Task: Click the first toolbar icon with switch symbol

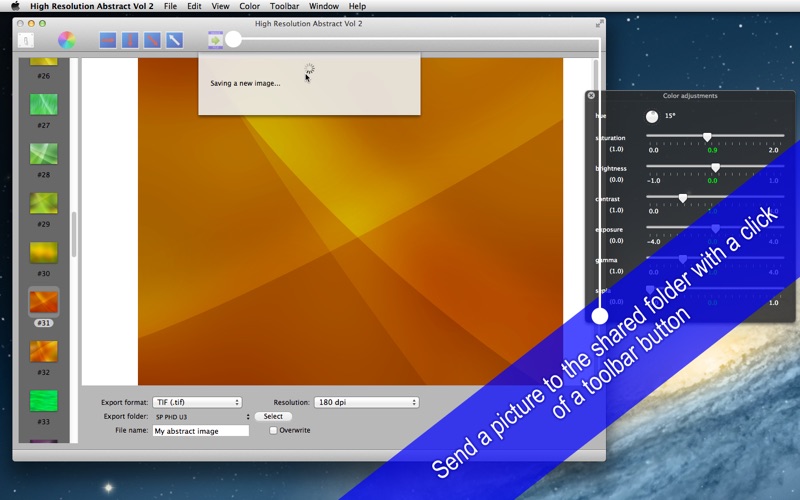Action: tap(26, 40)
